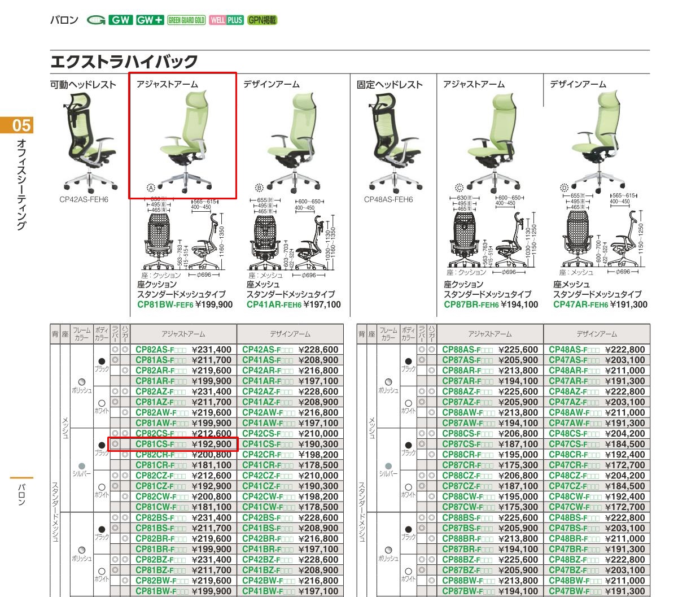Select the GW+ certification badge
This screenshot has height=597, width=700.
click(x=150, y=20)
